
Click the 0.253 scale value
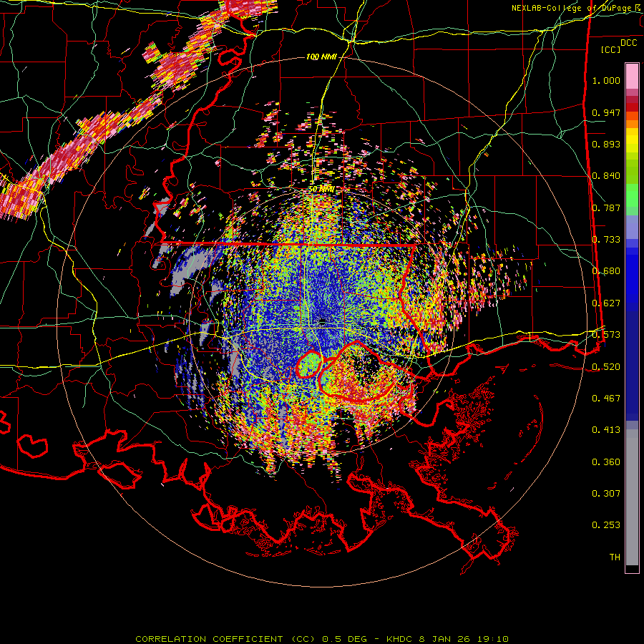[606, 525]
